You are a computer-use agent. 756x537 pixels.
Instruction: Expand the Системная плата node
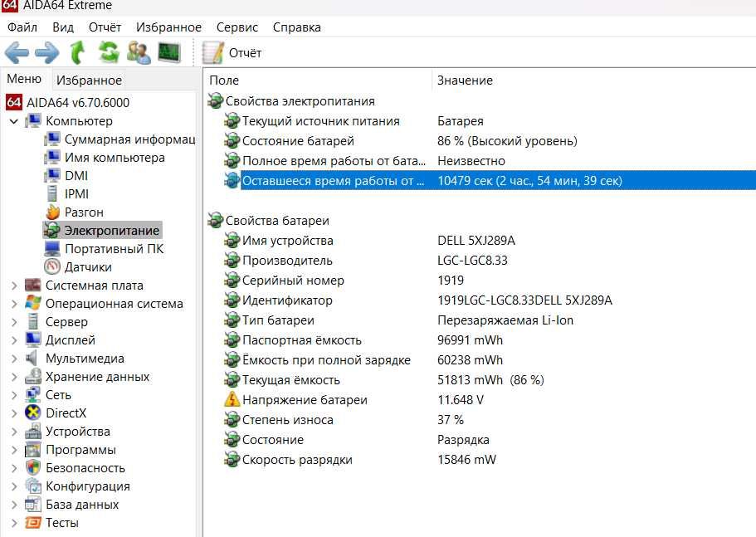[x=14, y=286]
